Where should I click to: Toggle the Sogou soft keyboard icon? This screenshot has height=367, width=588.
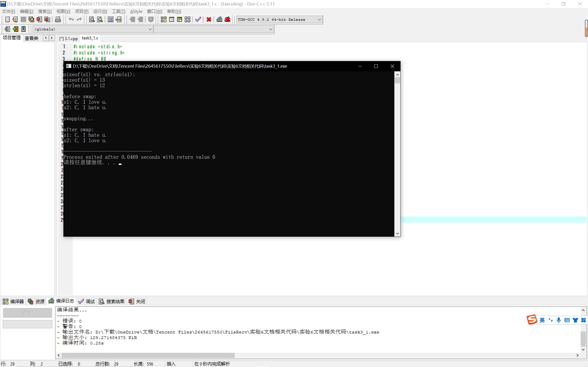click(x=567, y=320)
